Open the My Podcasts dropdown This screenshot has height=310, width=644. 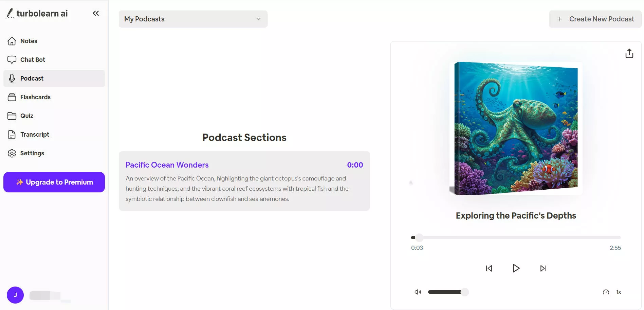click(x=193, y=19)
